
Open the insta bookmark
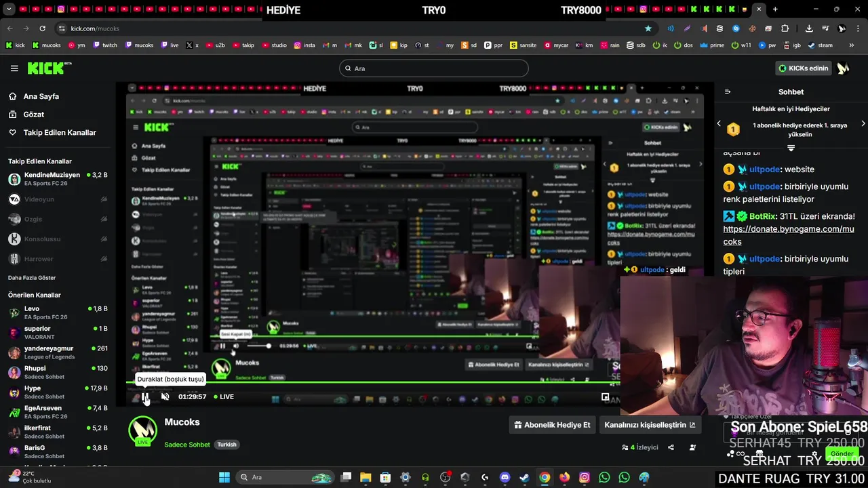coord(304,45)
